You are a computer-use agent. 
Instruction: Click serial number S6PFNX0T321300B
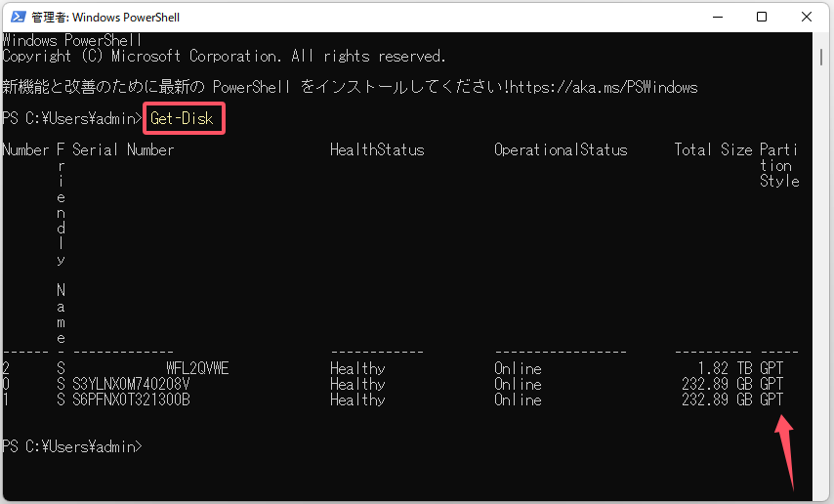pos(131,399)
